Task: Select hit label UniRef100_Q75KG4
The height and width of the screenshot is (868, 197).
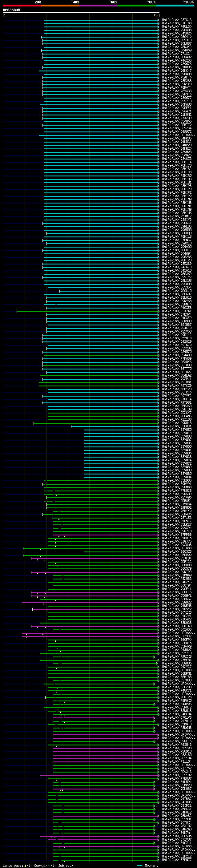Action: [177, 504]
